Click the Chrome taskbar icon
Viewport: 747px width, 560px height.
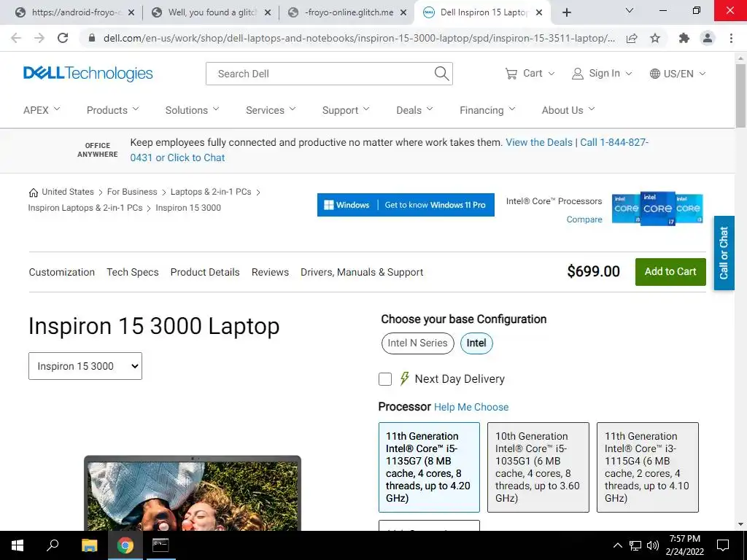(125, 545)
